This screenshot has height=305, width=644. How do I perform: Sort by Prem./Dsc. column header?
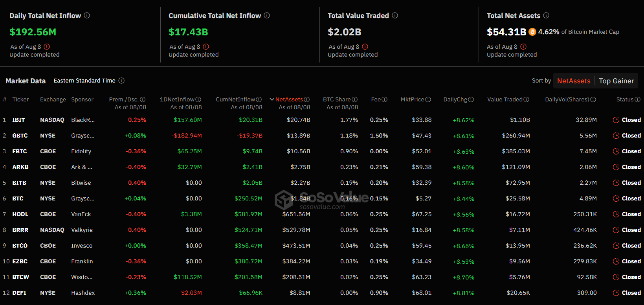(x=124, y=99)
